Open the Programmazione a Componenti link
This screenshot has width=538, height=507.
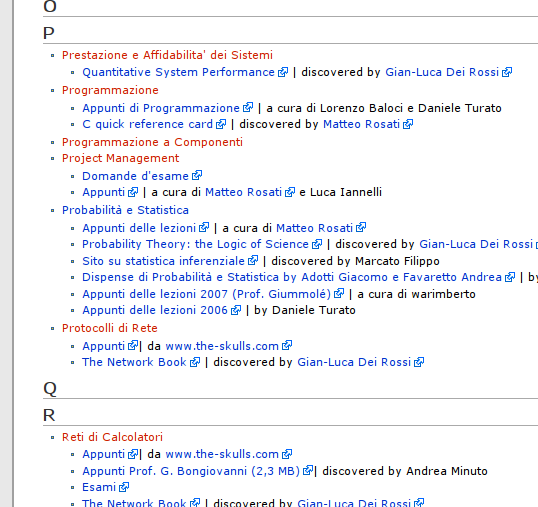tap(152, 142)
